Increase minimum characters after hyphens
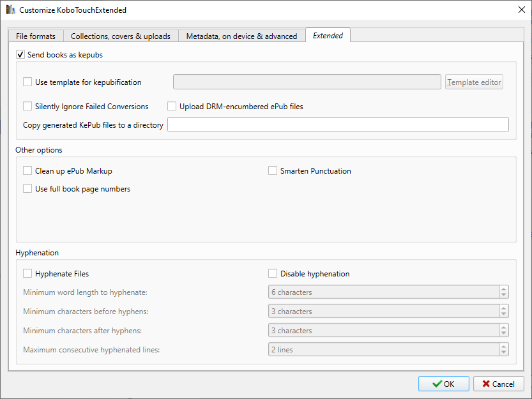Screen dimensions: 532x399 click(x=504, y=327)
